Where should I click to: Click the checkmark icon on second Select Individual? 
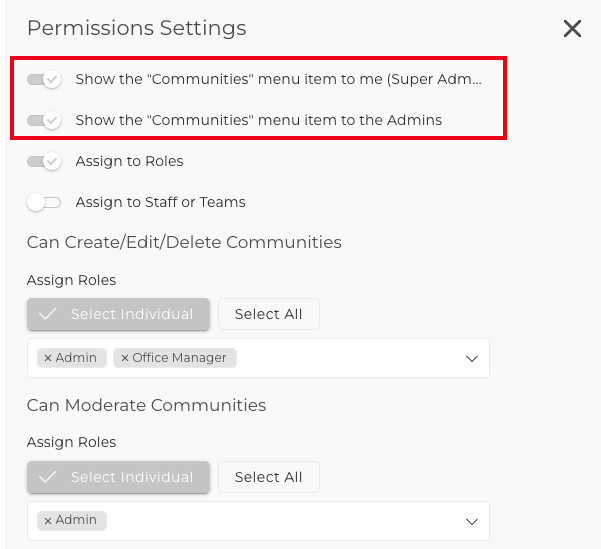[48, 477]
